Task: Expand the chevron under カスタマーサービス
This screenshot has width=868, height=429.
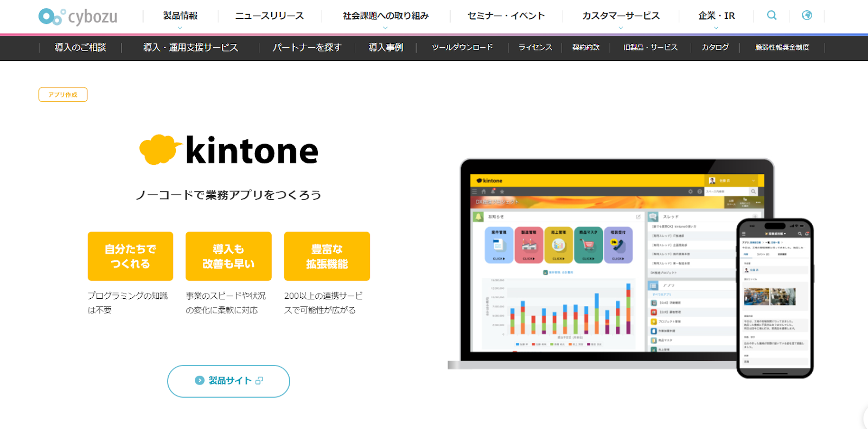Action: pyautogui.click(x=621, y=28)
